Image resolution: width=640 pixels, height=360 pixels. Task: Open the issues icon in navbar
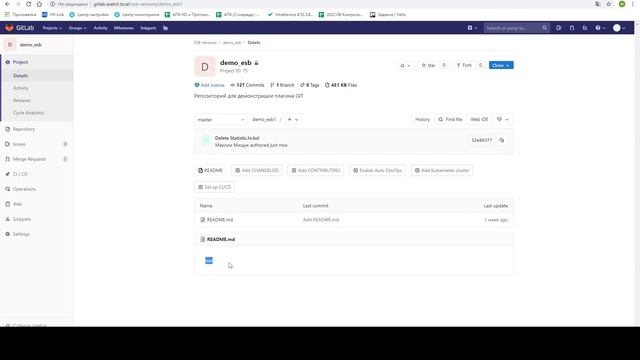558,28
